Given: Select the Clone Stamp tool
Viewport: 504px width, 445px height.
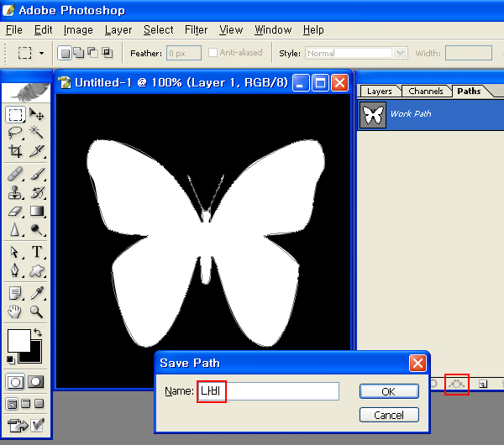Looking at the screenshot, I should 15,192.
